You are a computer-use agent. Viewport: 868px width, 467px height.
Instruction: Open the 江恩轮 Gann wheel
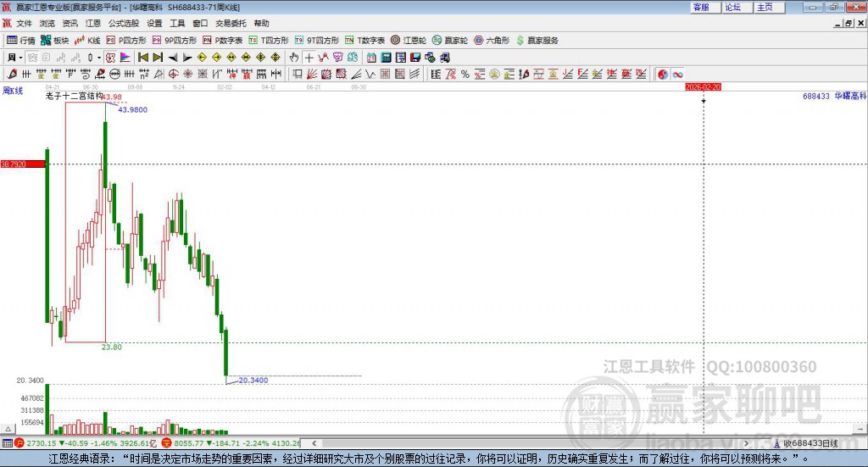coord(409,41)
